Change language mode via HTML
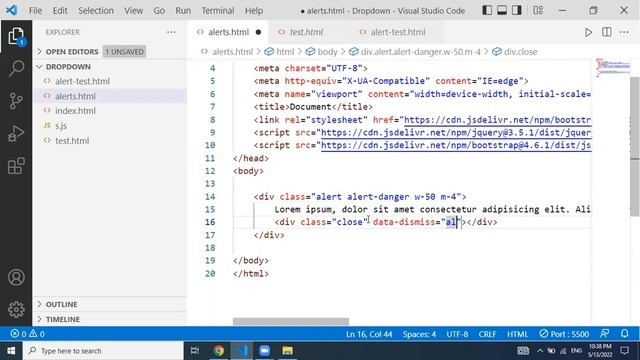The height and width of the screenshot is (360, 640). (x=518, y=334)
